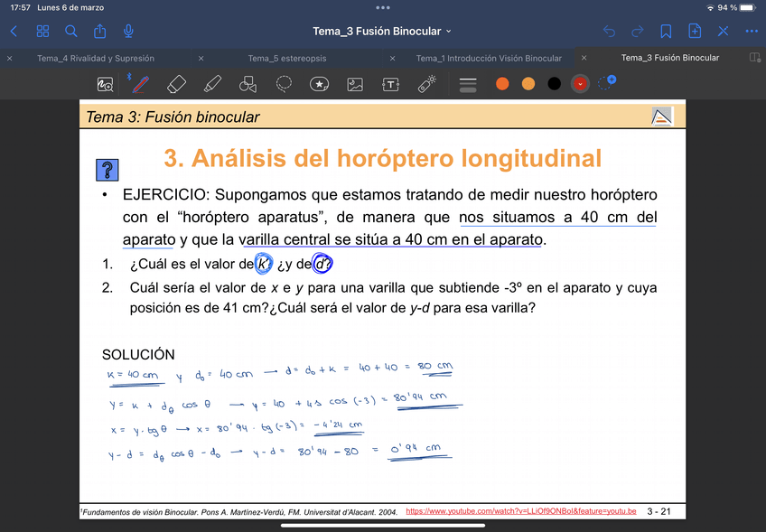Select the Text box tool
Screen dimensions: 766x532
click(x=390, y=84)
